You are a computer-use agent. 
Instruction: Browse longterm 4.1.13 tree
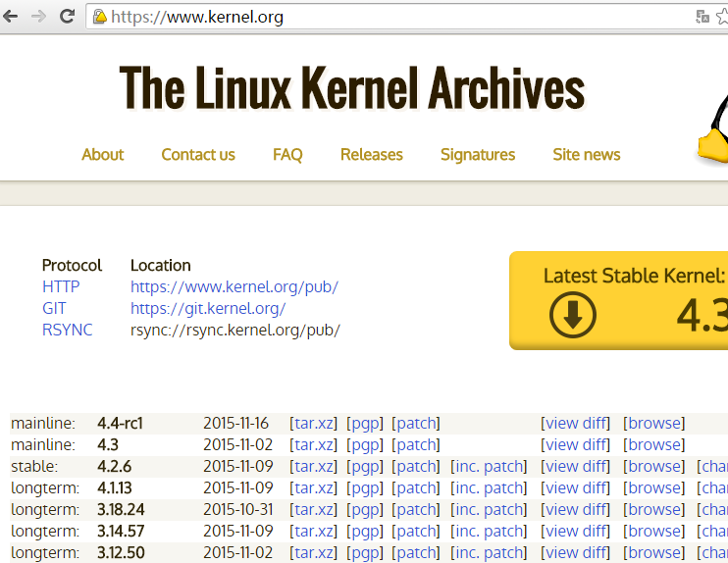pos(653,487)
